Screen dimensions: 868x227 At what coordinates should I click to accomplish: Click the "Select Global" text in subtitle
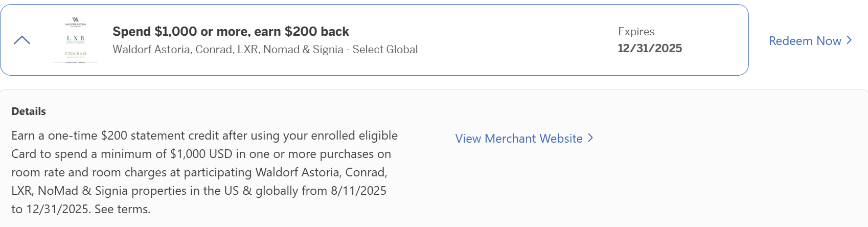coord(385,50)
